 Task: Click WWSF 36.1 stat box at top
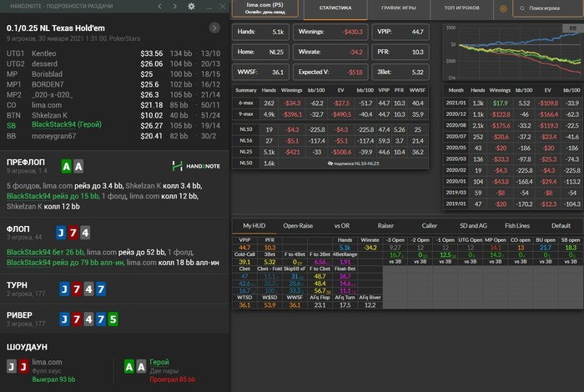pyautogui.click(x=260, y=72)
